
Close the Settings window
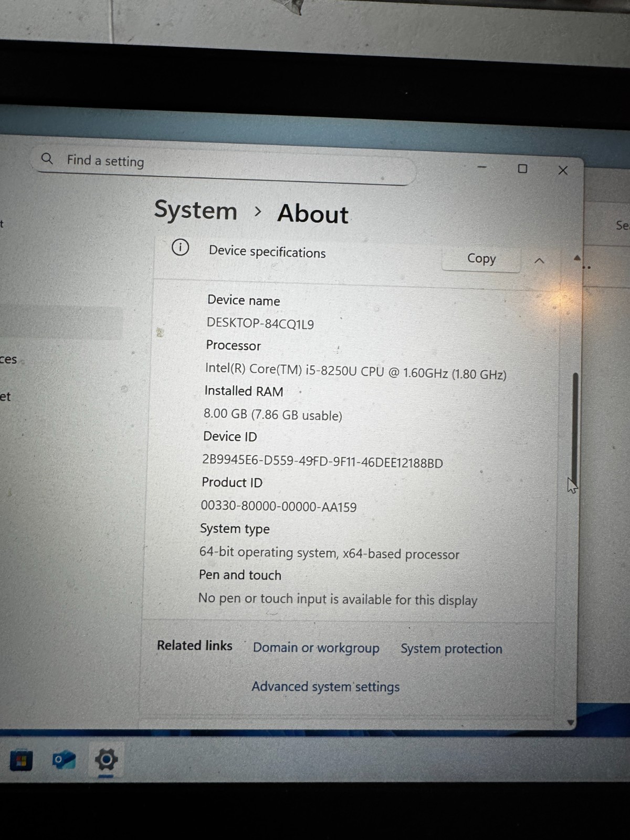click(563, 170)
